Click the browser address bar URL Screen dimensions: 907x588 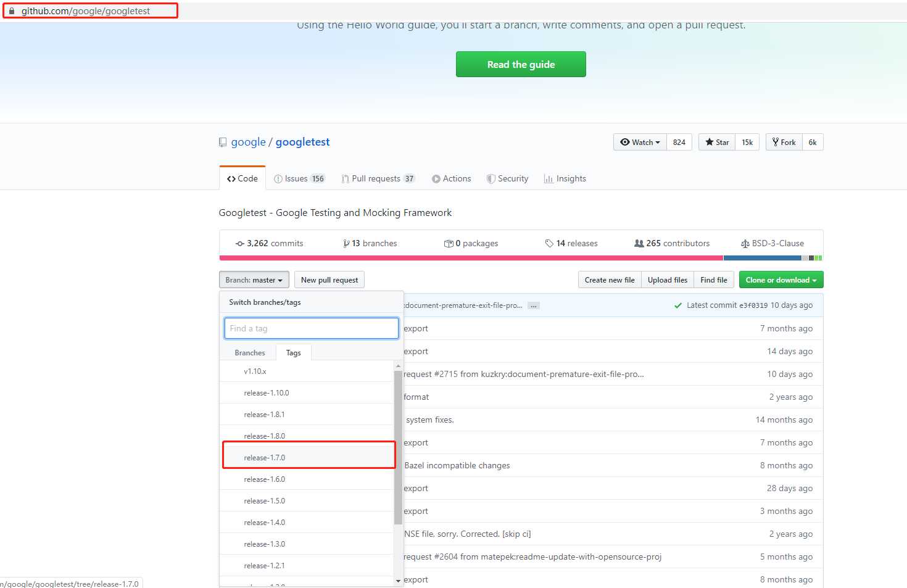coord(86,11)
